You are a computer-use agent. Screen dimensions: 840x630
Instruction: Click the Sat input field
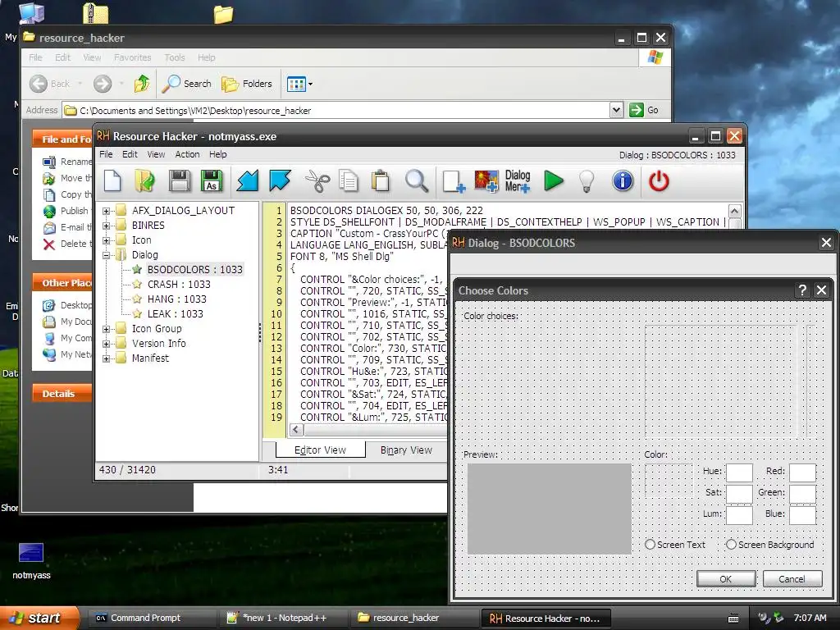click(739, 493)
